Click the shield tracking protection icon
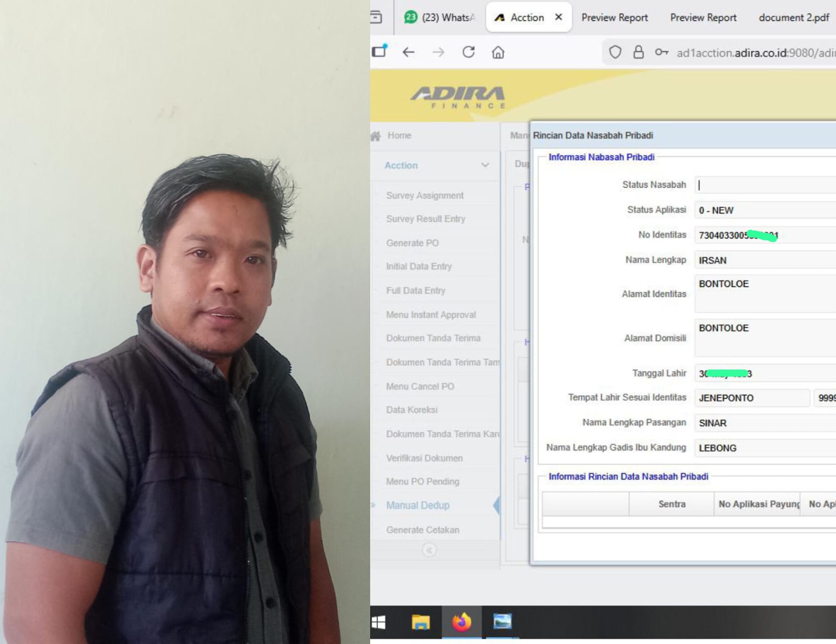836x644 pixels. (x=615, y=52)
